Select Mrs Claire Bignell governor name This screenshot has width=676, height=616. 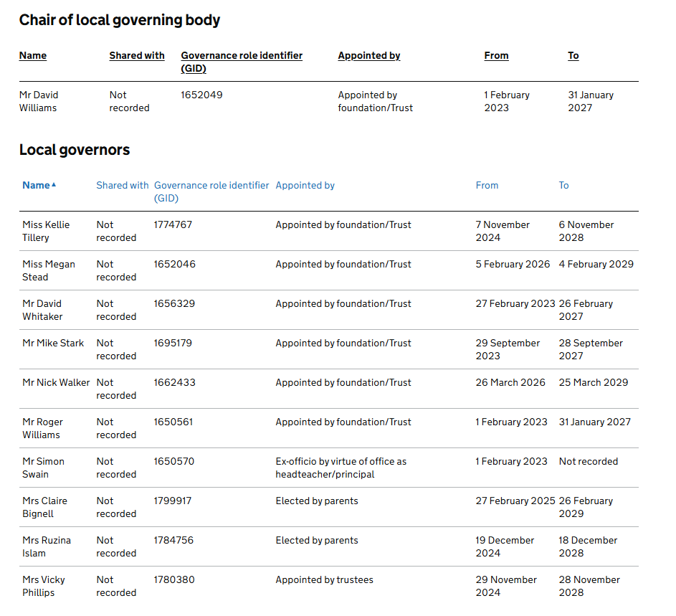[x=45, y=507]
